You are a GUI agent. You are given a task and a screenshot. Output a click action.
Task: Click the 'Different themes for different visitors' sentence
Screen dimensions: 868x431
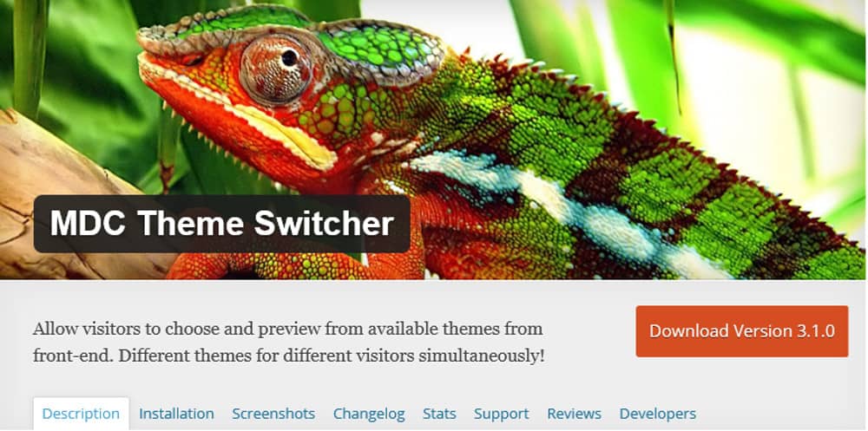point(331,356)
